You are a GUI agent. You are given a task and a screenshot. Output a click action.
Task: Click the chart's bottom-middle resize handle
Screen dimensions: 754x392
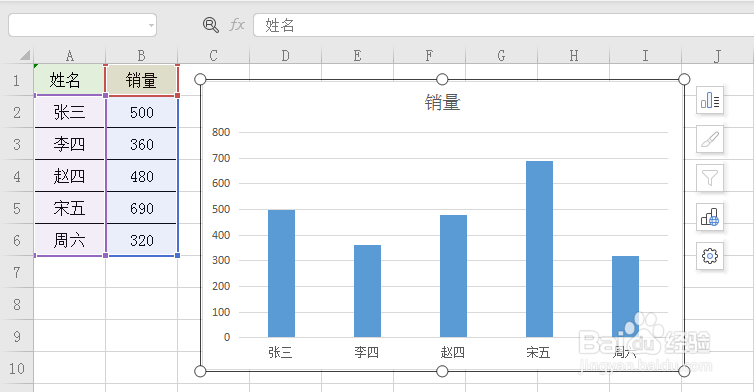[x=442, y=371]
